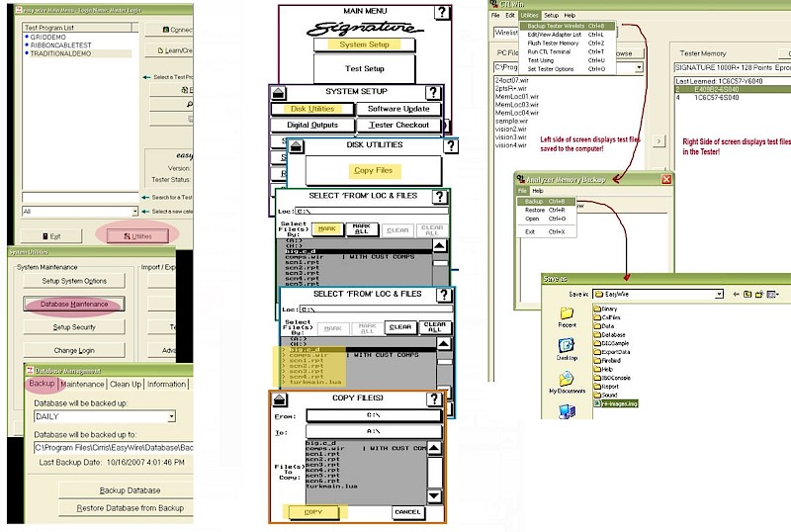Screen dimensions: 791x532
Task: Go back using the Save As arrow icon
Action: pos(736,295)
